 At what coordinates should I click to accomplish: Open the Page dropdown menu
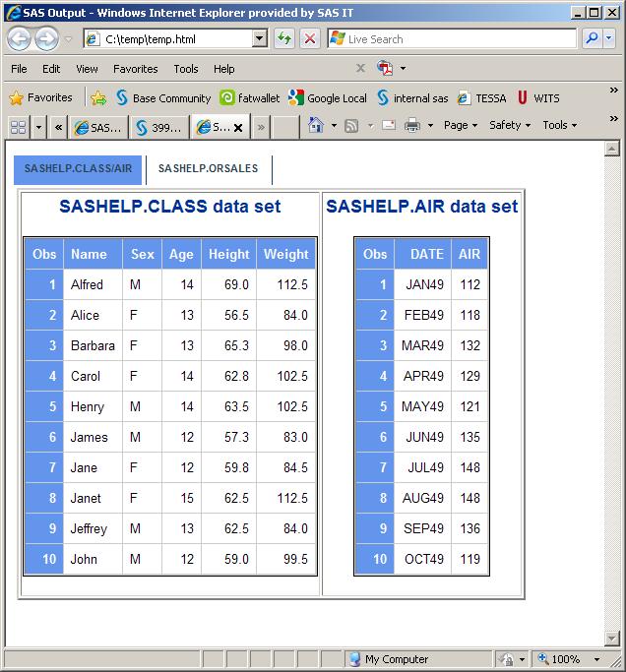[460, 126]
